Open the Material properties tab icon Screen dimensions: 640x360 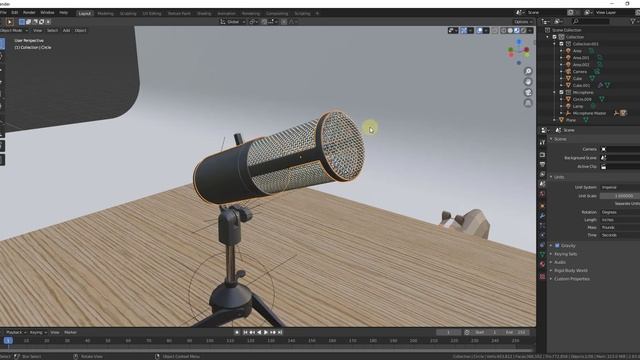tap(542, 264)
